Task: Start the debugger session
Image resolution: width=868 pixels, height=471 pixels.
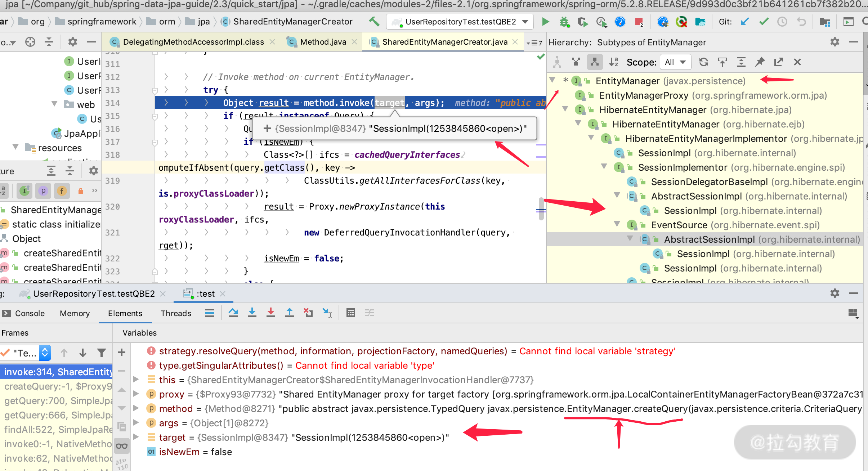Action: click(x=564, y=22)
